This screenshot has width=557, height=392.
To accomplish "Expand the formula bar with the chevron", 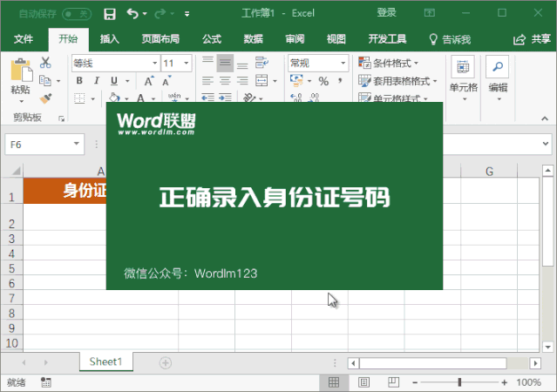I will pos(546,144).
